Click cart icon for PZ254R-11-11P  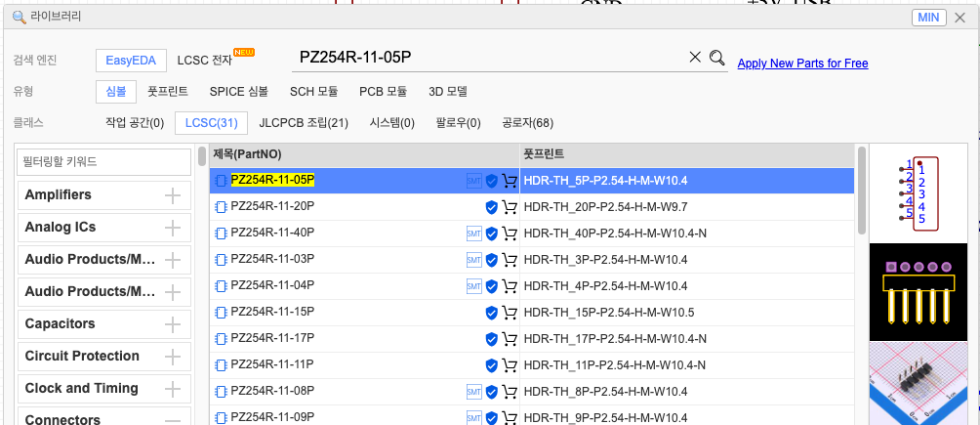(x=510, y=364)
